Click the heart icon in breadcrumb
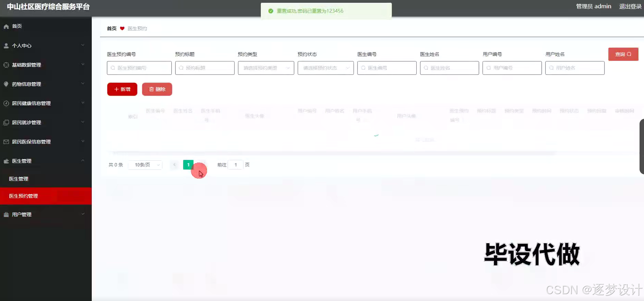This screenshot has height=301, width=644. coord(122,28)
